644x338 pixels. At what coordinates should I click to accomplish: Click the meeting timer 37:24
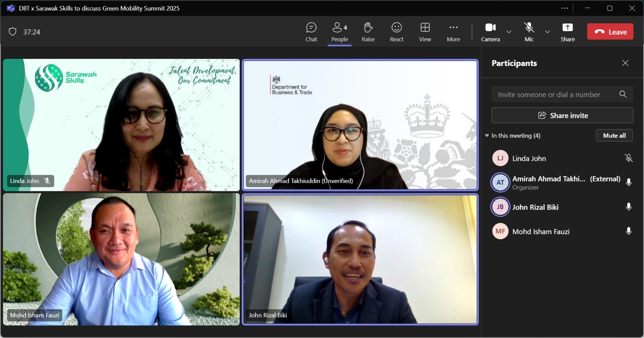point(31,32)
